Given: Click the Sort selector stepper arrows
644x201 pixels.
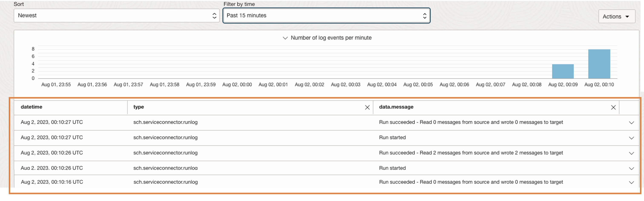Looking at the screenshot, I should [x=214, y=16].
